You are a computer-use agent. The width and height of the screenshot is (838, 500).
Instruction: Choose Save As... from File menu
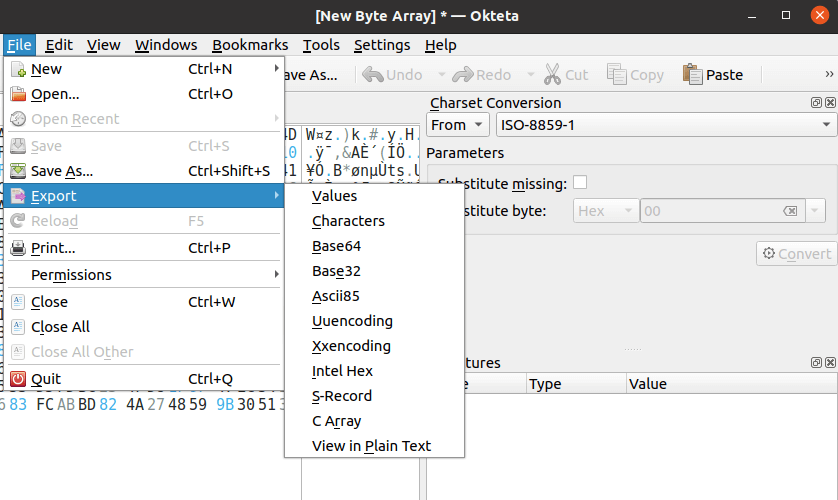point(144,171)
